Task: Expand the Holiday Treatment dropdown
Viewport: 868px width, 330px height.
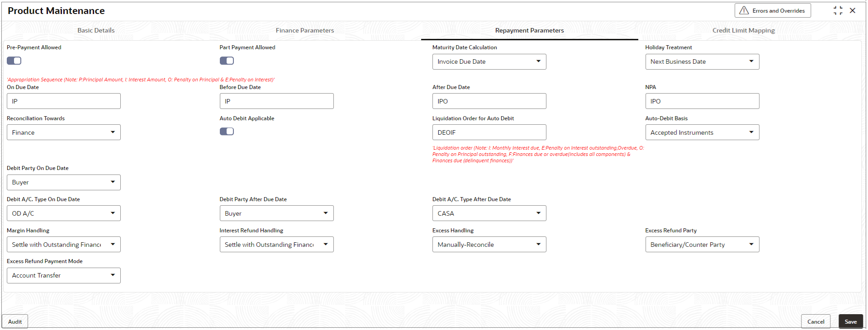Action: (702, 61)
